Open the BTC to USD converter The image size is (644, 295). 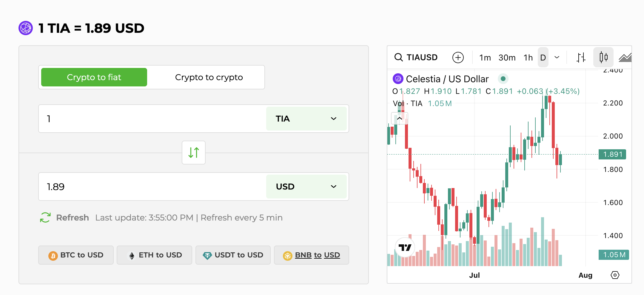[76, 255]
